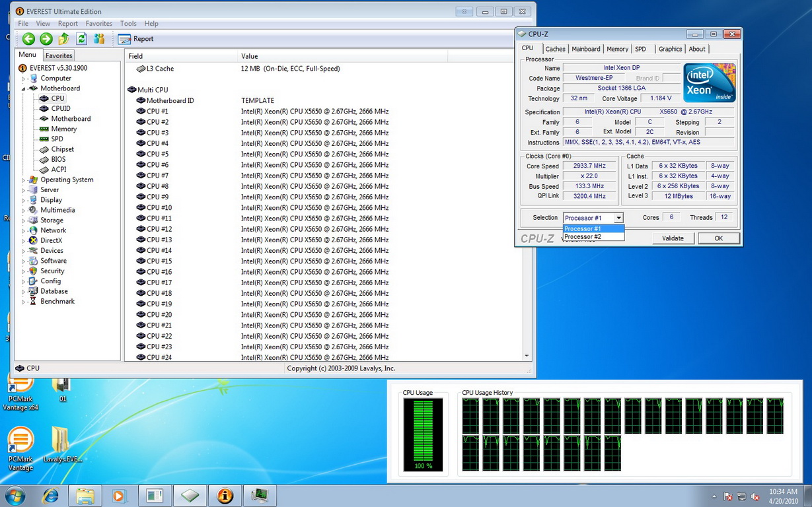The width and height of the screenshot is (812, 507).
Task: Click the DirectX icon in the tree
Action: (x=33, y=240)
